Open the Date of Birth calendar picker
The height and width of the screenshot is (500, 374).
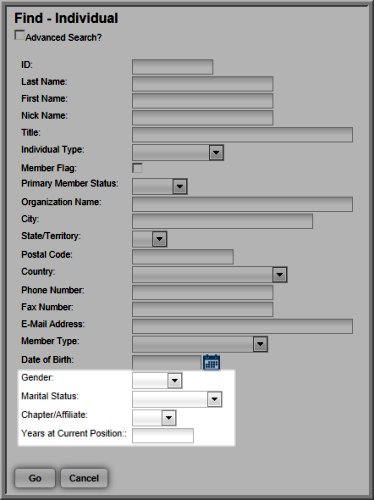[211, 362]
